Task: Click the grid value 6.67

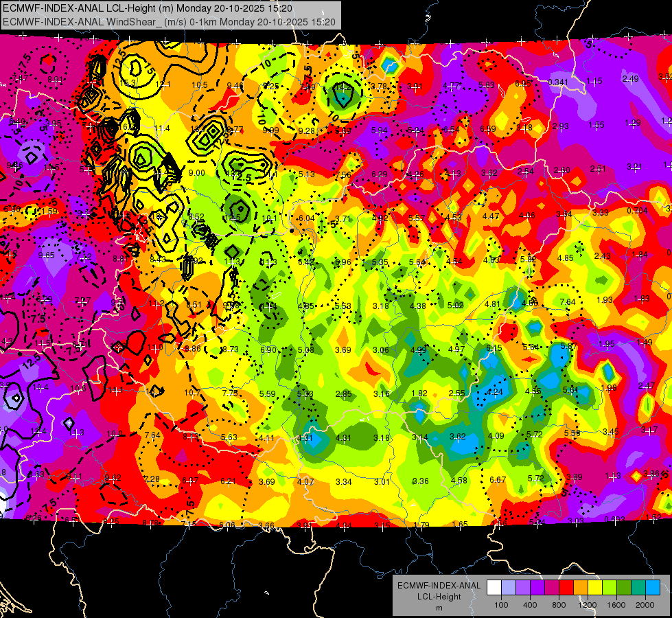Action: tap(498, 479)
